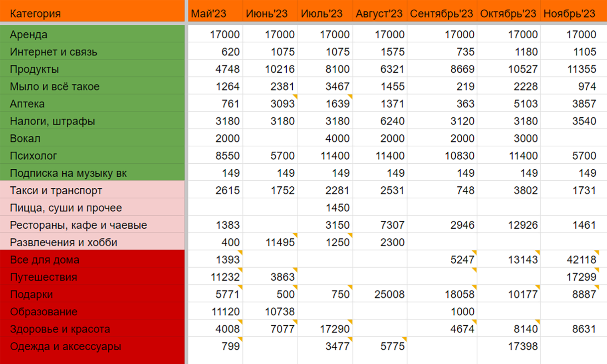
Task: Click the Образование category cell
Action: [x=92, y=311]
